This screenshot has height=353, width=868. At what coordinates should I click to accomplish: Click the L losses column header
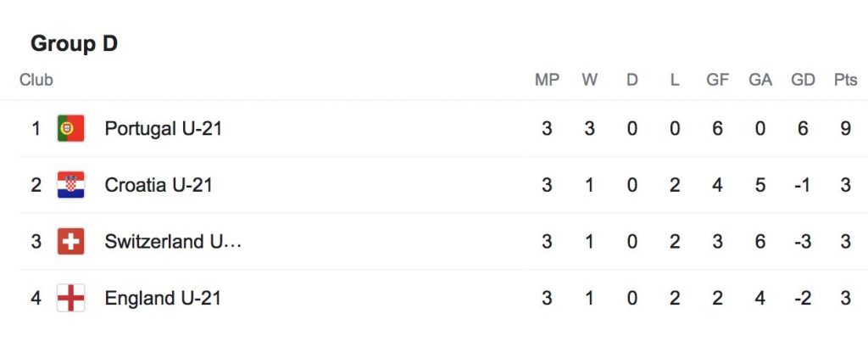[675, 81]
